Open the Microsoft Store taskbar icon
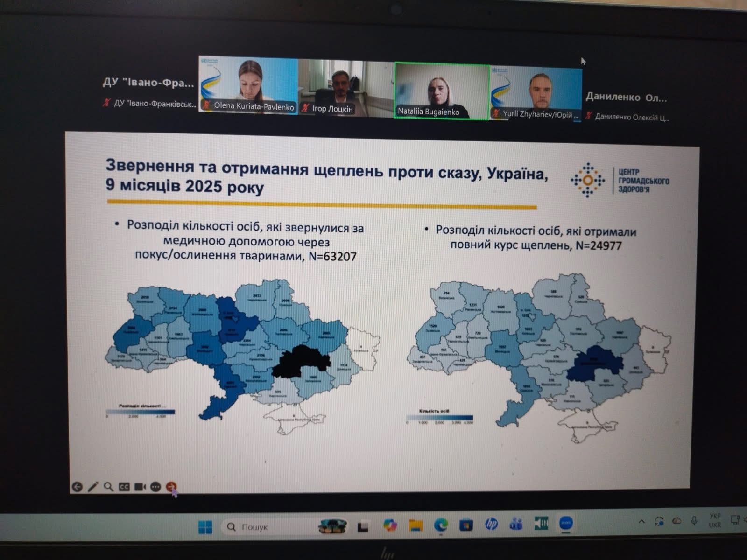The image size is (747, 560). [x=466, y=525]
